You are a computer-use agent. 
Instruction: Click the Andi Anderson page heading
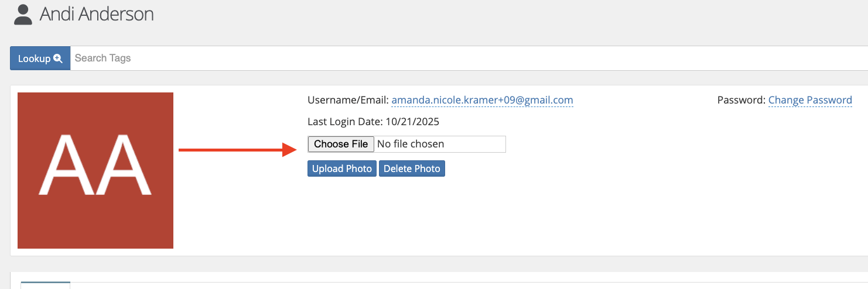pos(97,14)
